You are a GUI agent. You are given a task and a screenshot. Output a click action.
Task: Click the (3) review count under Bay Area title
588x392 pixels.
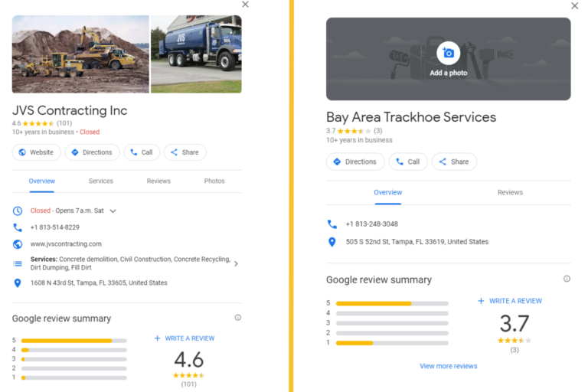[x=378, y=131]
